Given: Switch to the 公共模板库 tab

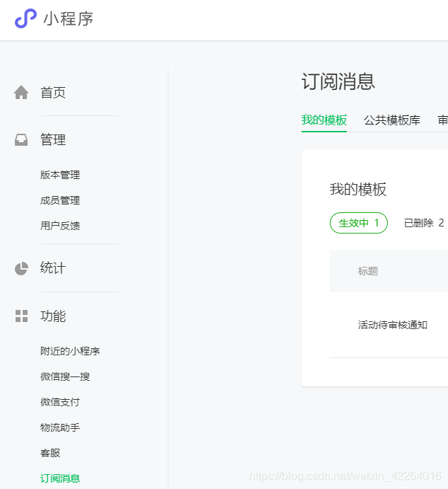Looking at the screenshot, I should click(x=392, y=120).
